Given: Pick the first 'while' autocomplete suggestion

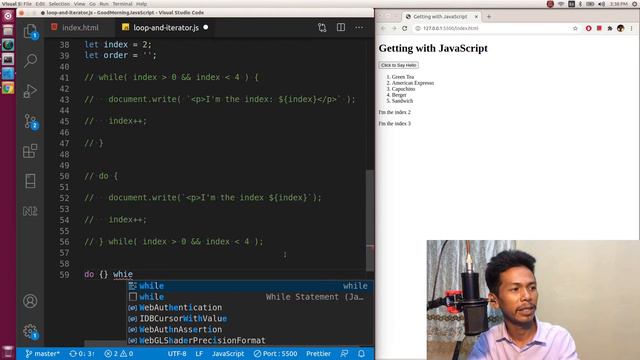Looking at the screenshot, I should point(250,286).
